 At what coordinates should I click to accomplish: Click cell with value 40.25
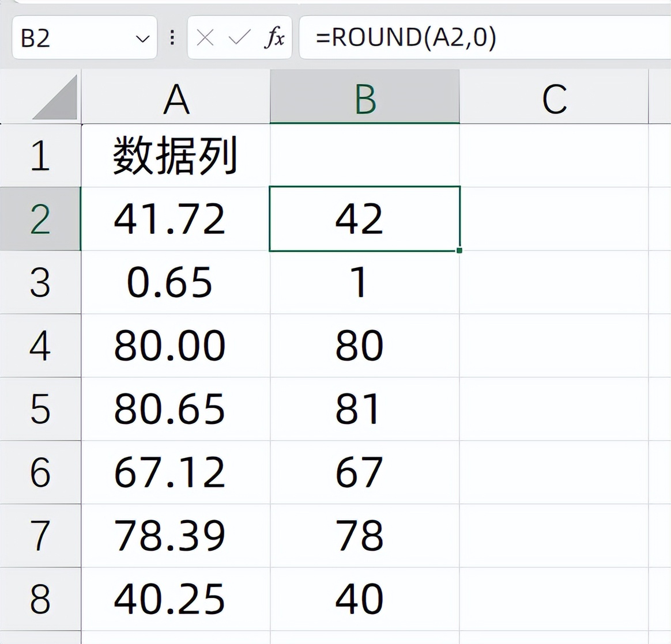[x=176, y=598]
